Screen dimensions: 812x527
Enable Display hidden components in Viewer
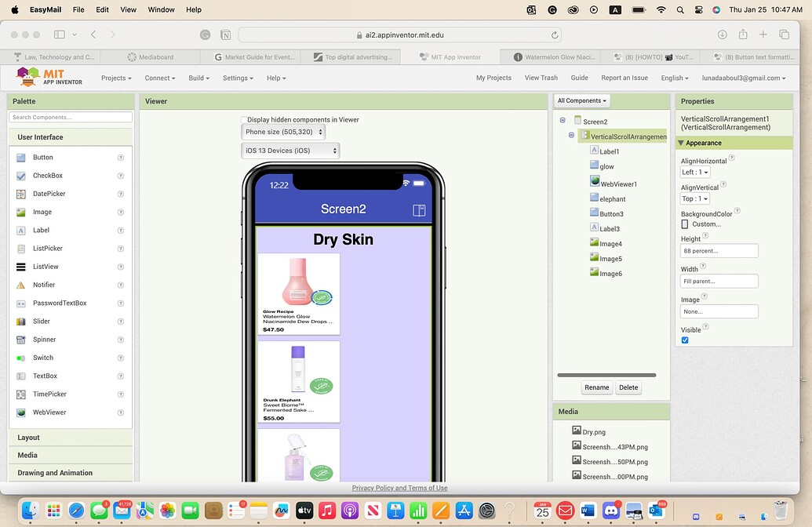tap(244, 120)
